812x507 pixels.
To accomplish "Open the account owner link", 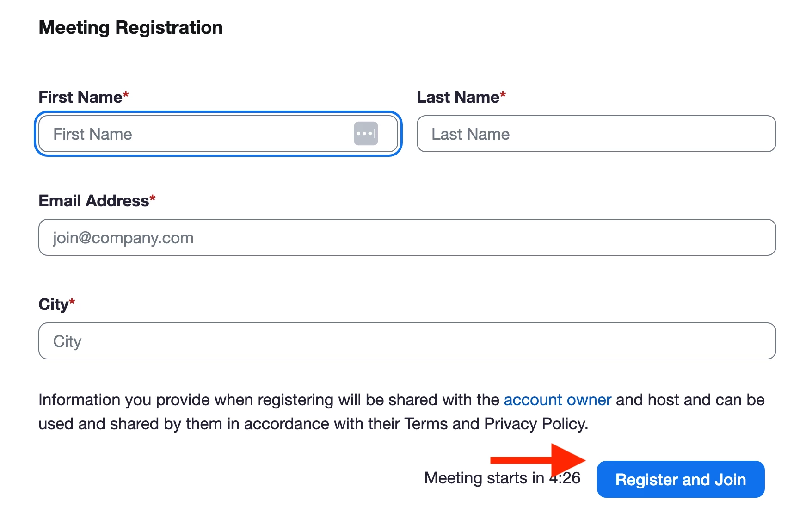I will point(557,400).
